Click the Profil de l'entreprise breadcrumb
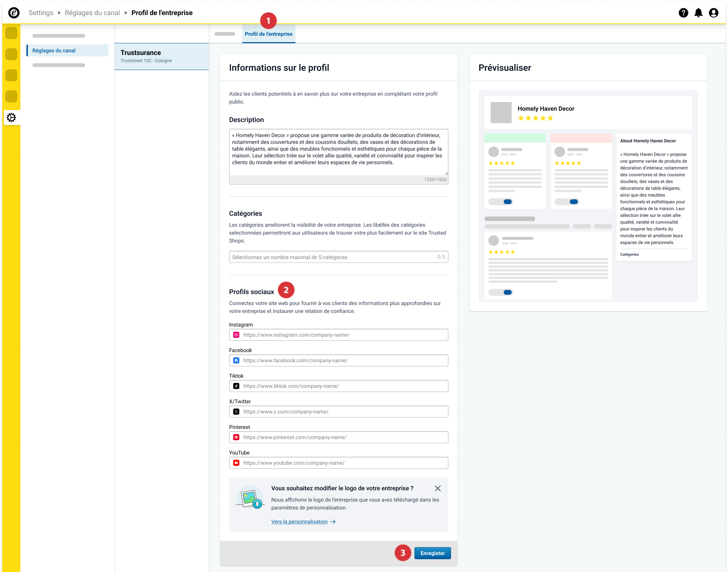 tap(162, 13)
